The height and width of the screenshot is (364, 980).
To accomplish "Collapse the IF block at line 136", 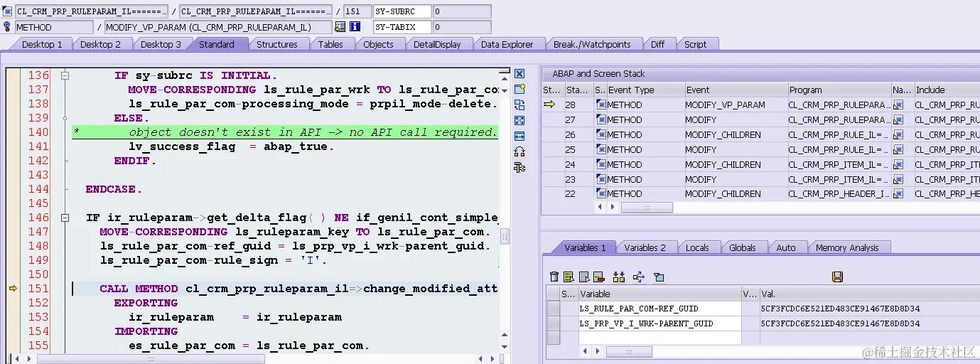I will click(64, 75).
